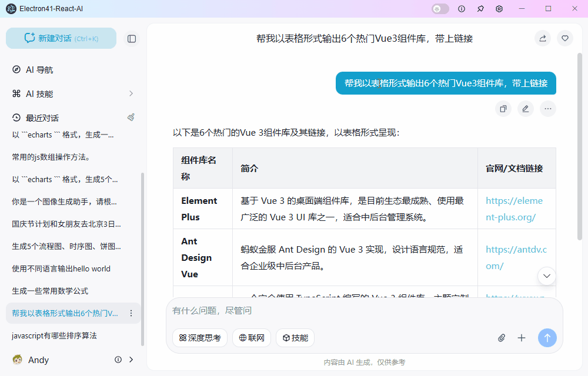Image resolution: width=588 pixels, height=376 pixels.
Task: Edit the user message with the pencil icon
Action: pyautogui.click(x=526, y=109)
